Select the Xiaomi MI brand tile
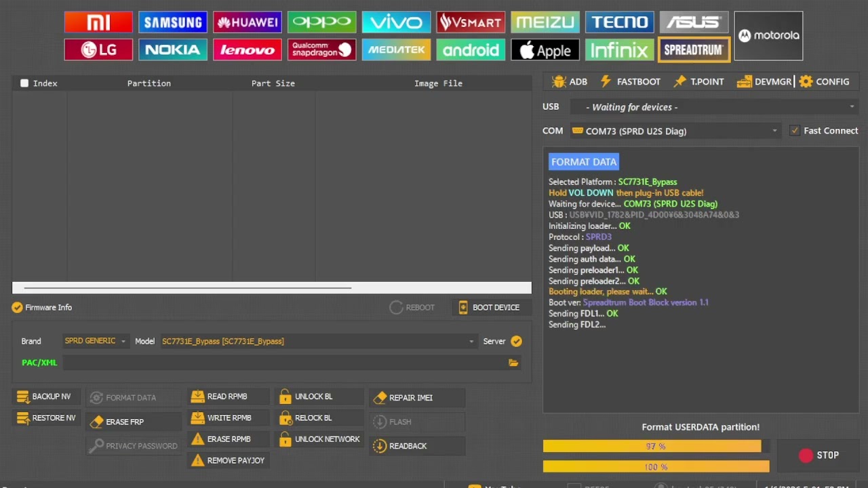 click(x=98, y=22)
